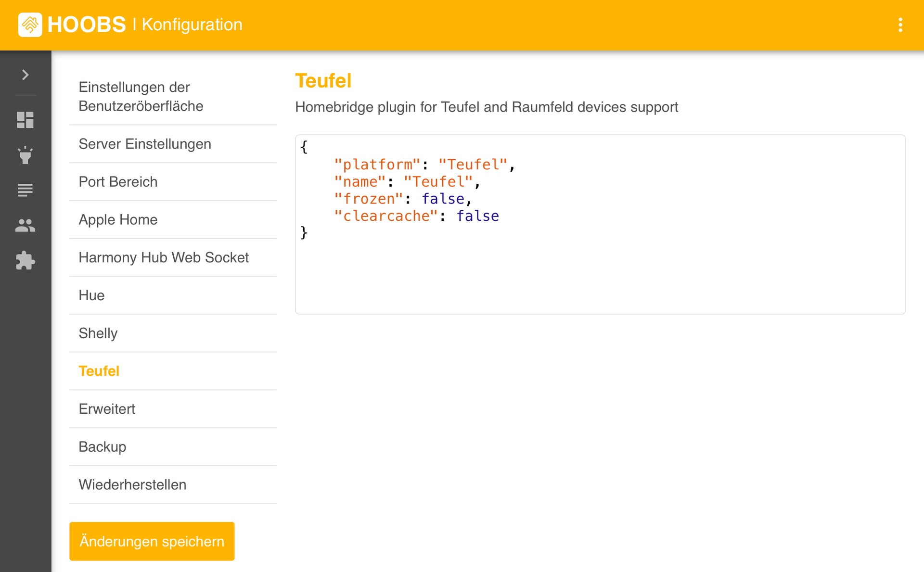Expand the sidebar with the chevron arrow

26,75
